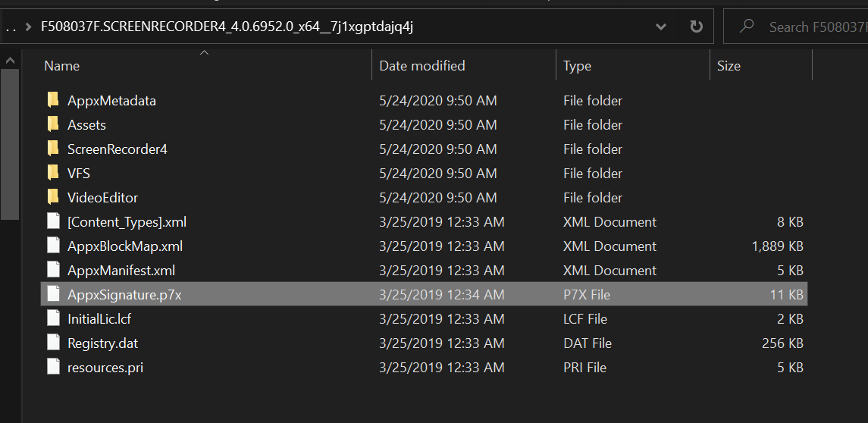Click the search magnifier icon

pos(747,26)
